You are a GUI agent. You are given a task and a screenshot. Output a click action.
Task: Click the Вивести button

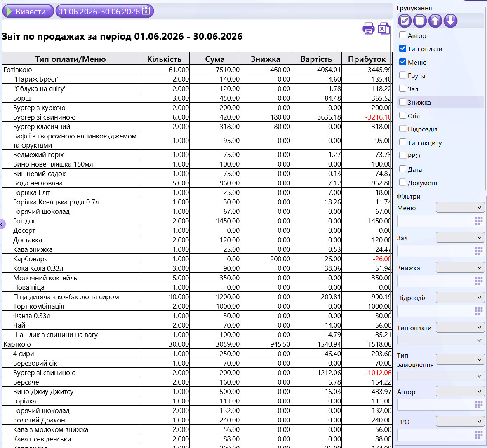[28, 11]
